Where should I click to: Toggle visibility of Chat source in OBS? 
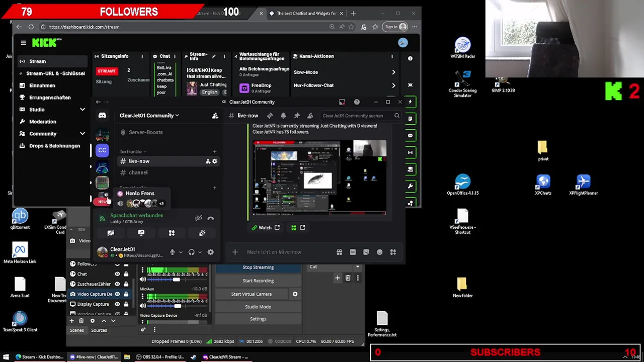(117, 274)
